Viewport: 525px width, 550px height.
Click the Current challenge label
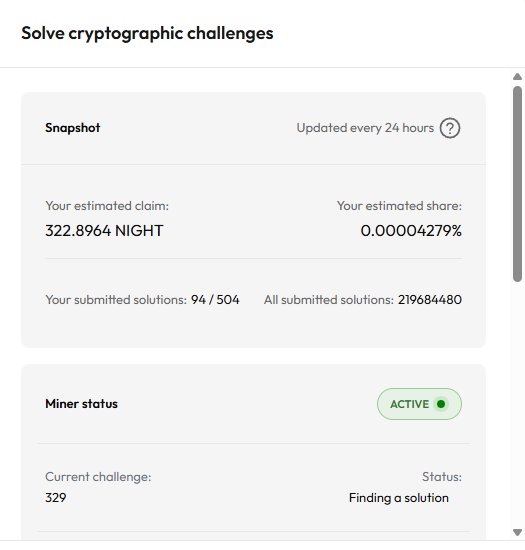tap(98, 477)
